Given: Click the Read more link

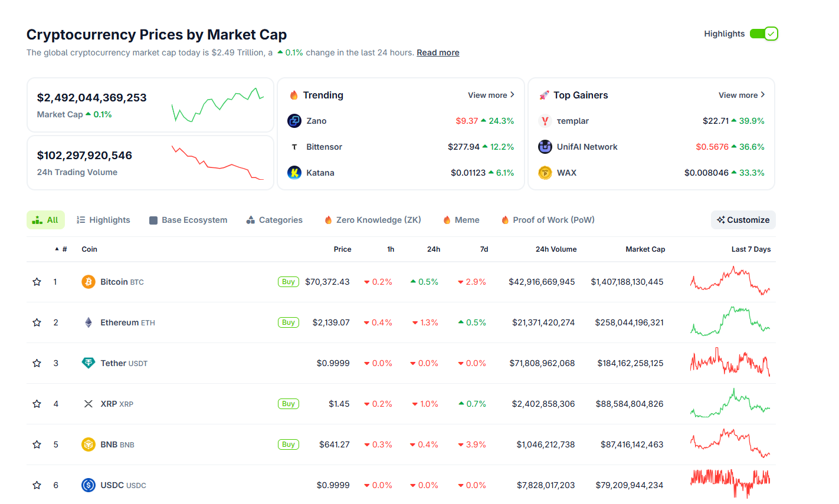Looking at the screenshot, I should click(438, 52).
